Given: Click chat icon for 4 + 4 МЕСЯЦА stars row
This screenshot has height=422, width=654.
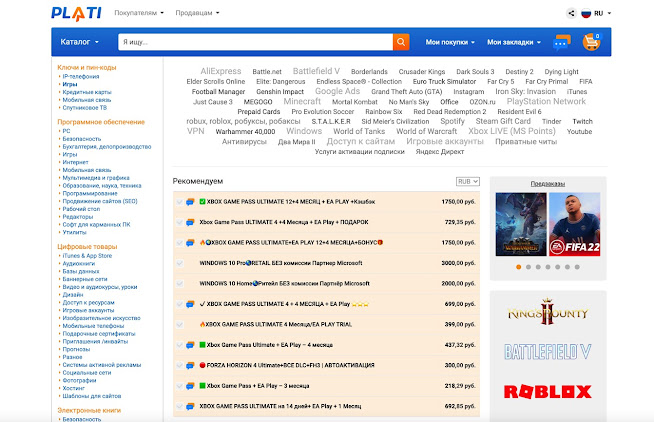Looking at the screenshot, I should 190,304.
